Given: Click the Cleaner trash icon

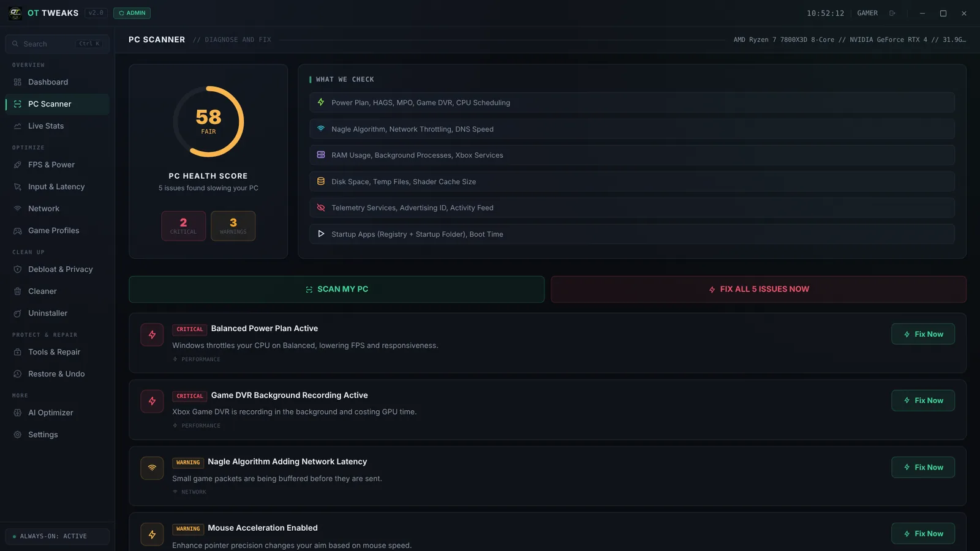Looking at the screenshot, I should (18, 291).
